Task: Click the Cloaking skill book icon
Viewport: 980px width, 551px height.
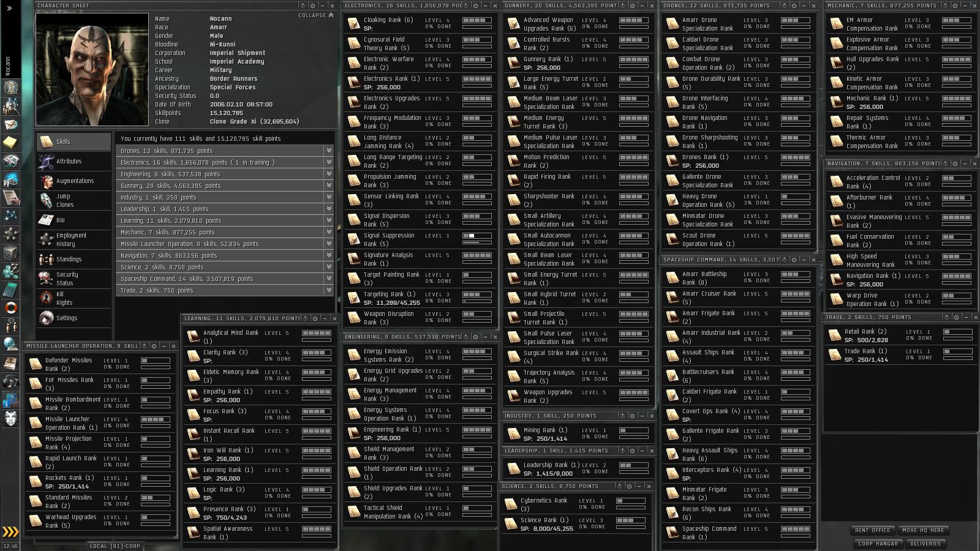Action: (353, 23)
